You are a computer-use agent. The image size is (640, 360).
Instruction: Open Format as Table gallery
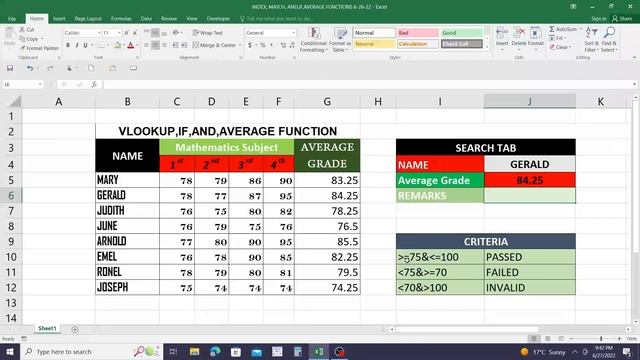340,40
